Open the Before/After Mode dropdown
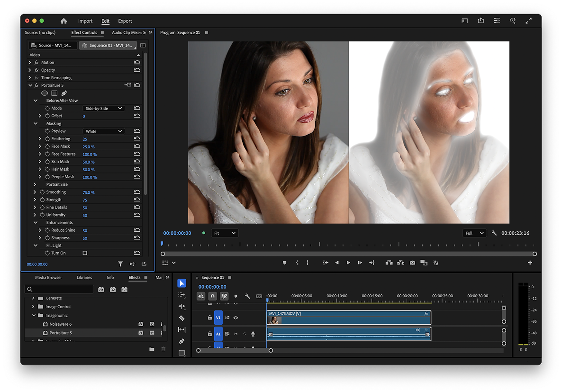The image size is (562, 392). [x=104, y=108]
